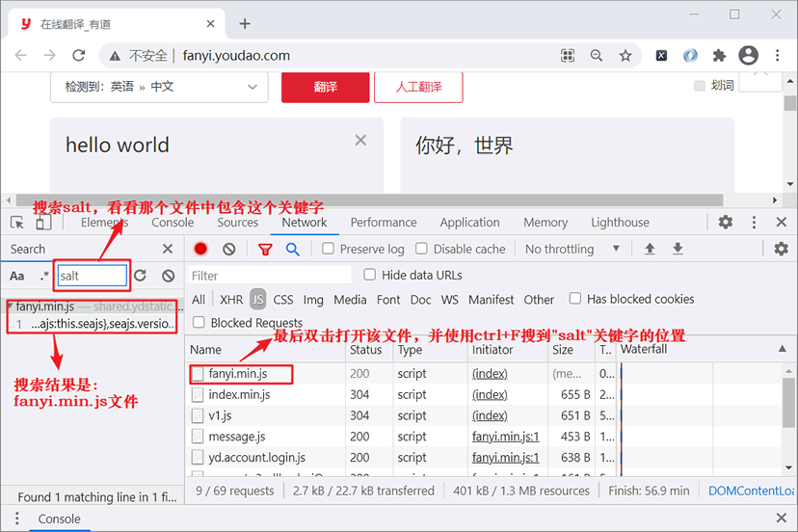Screen dimensions: 798x532
Task: Open Network panel settings gear
Action: [781, 249]
